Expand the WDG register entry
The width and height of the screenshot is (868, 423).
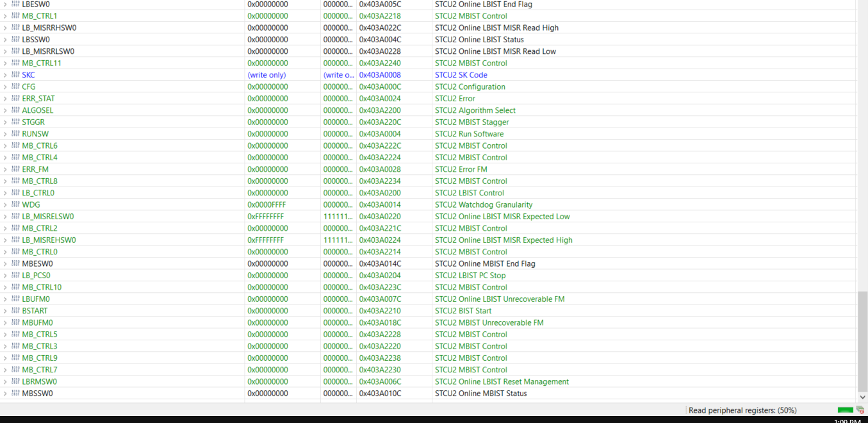tap(5, 204)
